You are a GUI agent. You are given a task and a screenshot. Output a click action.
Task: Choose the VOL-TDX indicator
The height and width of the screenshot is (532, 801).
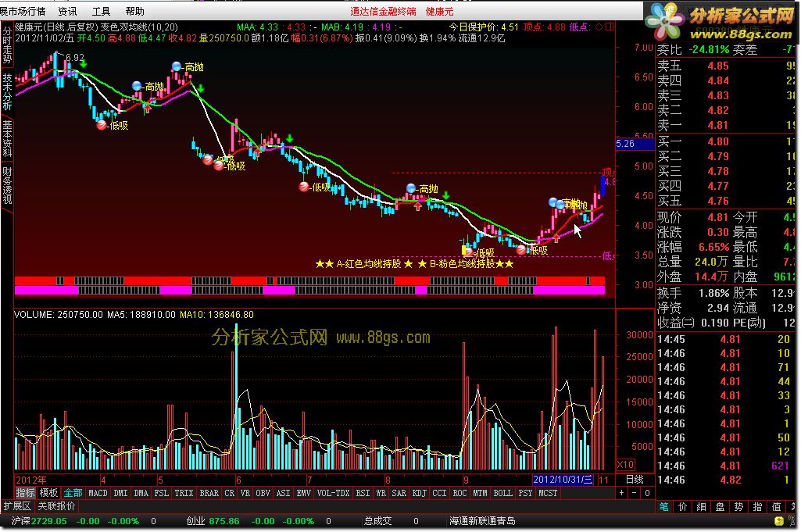[x=334, y=493]
